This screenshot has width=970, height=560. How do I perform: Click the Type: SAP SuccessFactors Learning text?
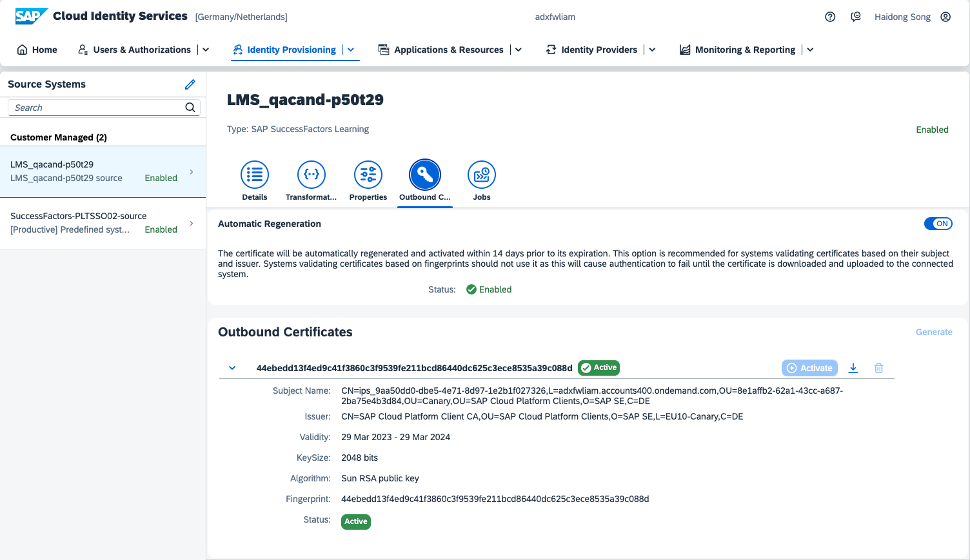298,129
